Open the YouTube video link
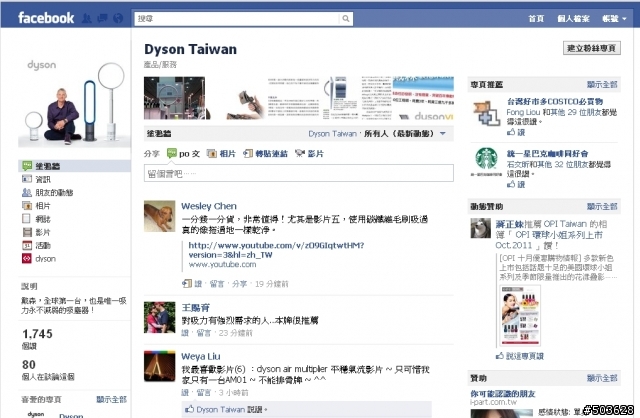The height and width of the screenshot is (418, 640). pos(276,250)
